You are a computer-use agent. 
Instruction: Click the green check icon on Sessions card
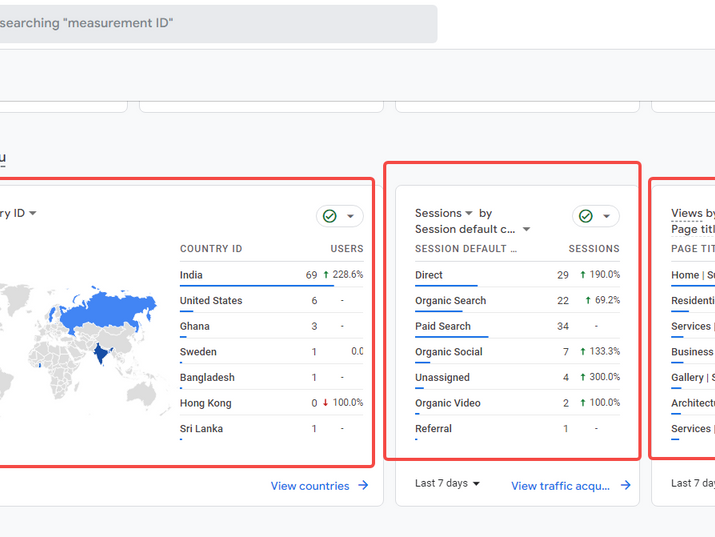(x=586, y=216)
